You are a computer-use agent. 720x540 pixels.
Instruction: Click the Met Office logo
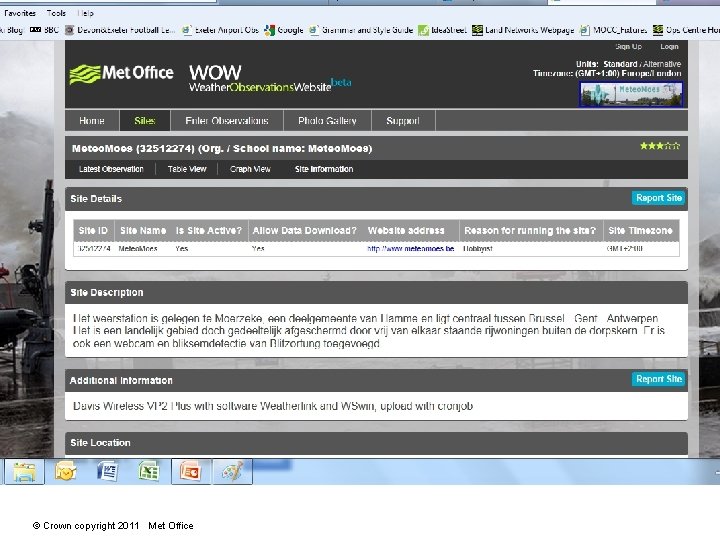pyautogui.click(x=121, y=73)
